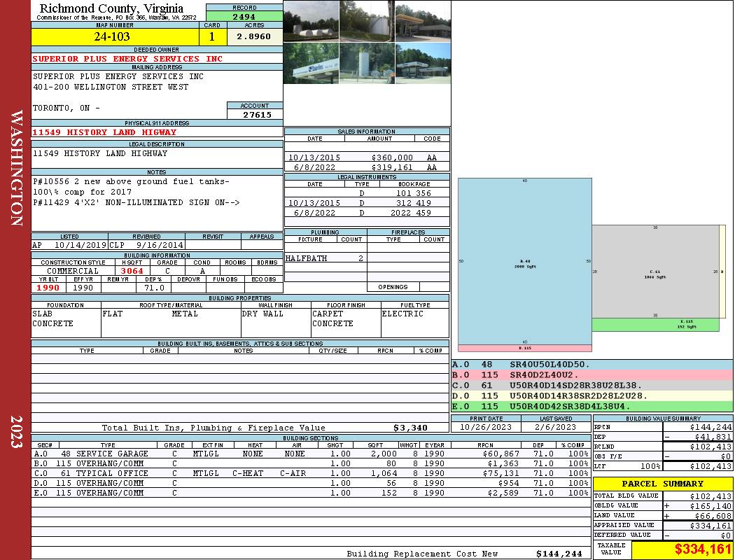Click the record number 2494
The width and height of the screenshot is (735, 560).
(244, 16)
